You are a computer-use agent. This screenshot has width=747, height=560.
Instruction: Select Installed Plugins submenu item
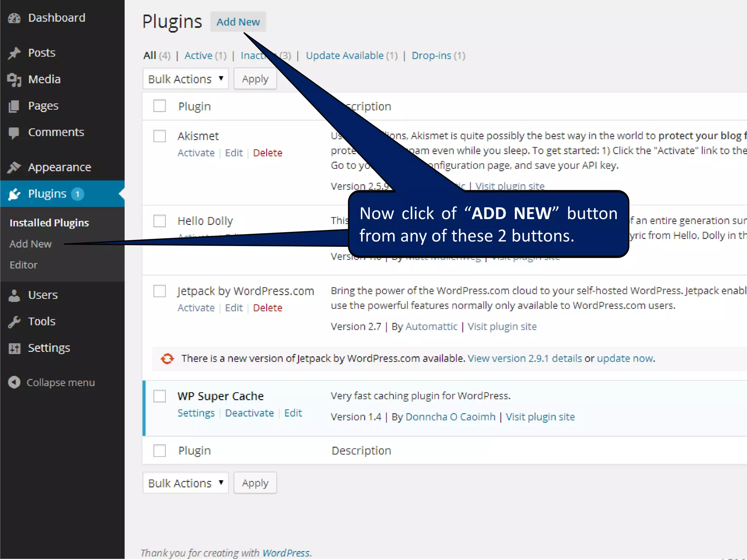click(x=49, y=223)
